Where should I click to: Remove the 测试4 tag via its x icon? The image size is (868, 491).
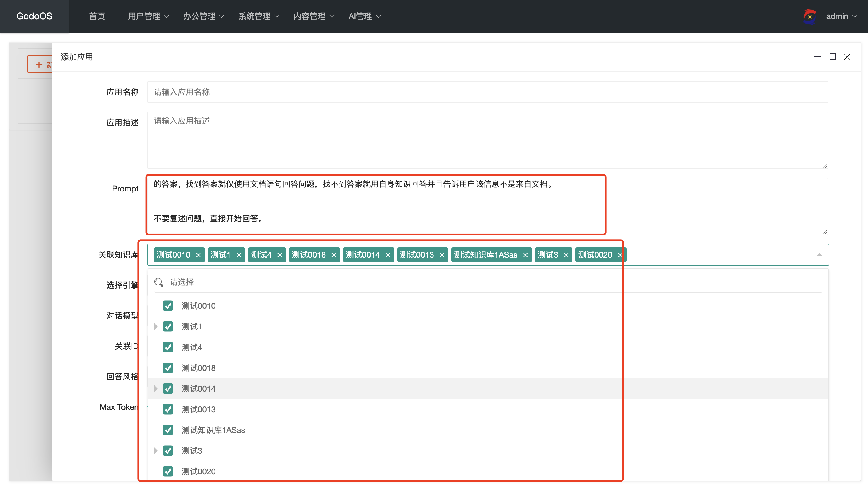pyautogui.click(x=279, y=255)
